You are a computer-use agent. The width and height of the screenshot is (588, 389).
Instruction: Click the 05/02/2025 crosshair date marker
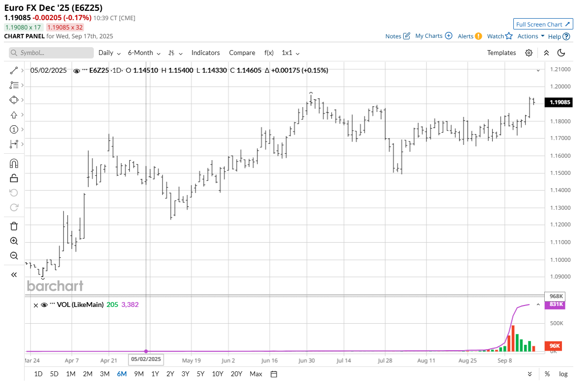point(146,359)
